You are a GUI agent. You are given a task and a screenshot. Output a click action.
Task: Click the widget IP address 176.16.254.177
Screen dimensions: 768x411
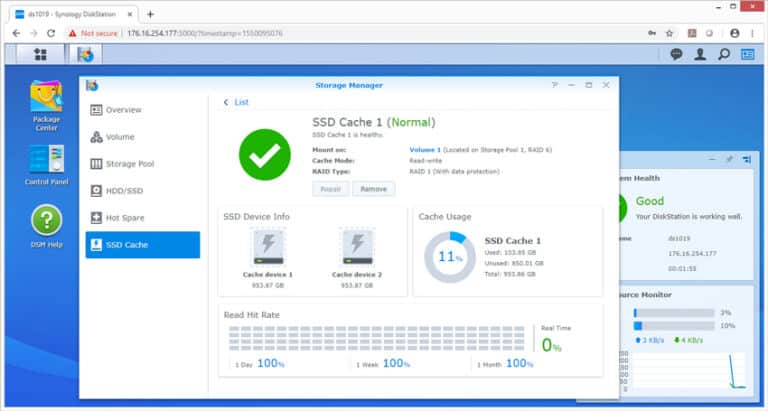click(693, 254)
